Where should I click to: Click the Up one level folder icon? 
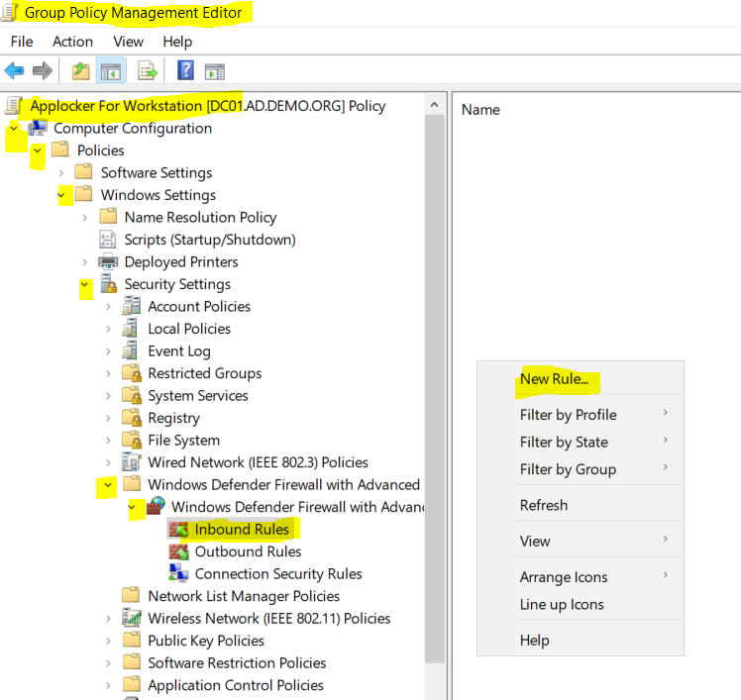click(81, 71)
